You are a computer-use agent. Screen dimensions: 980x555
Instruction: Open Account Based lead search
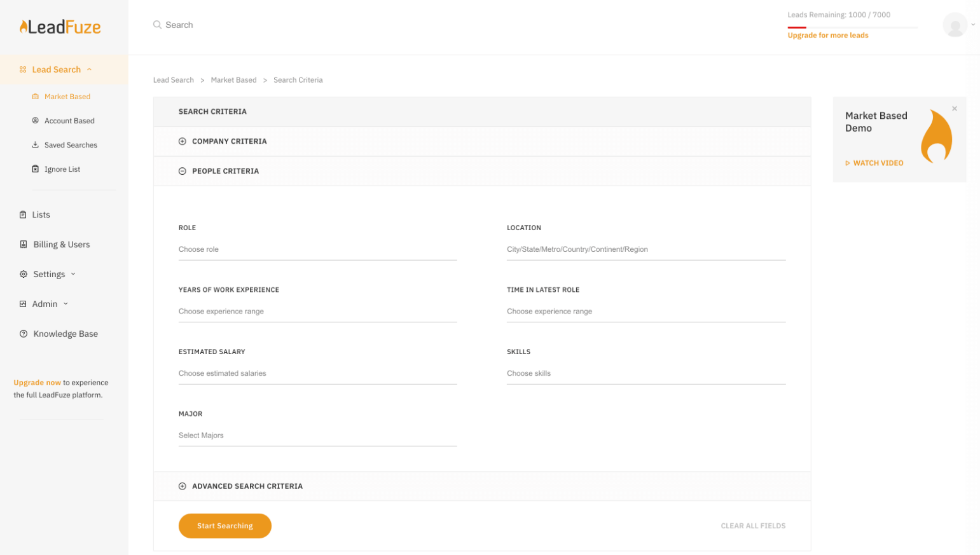tap(69, 121)
